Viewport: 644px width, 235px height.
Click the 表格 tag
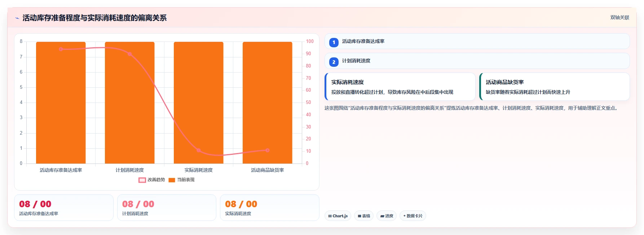(x=364, y=216)
